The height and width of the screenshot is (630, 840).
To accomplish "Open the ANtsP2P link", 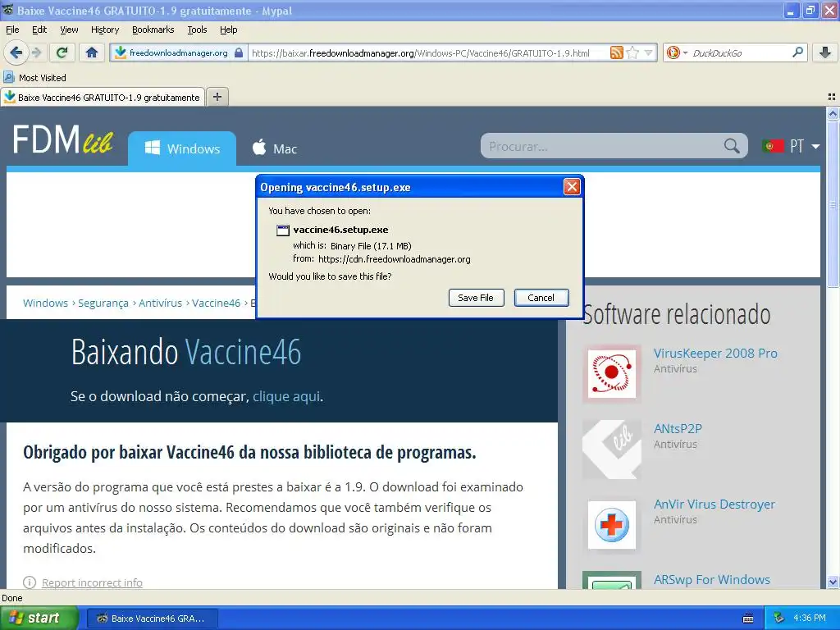I will (678, 428).
